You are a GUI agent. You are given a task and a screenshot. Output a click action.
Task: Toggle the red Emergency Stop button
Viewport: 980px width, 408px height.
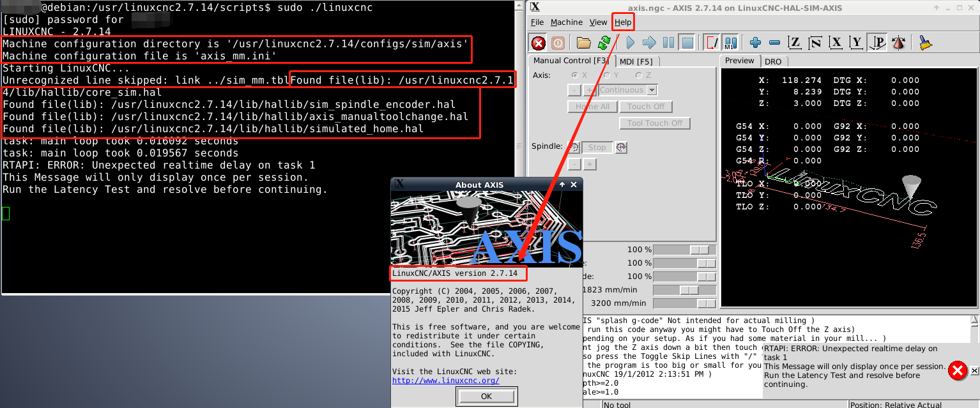[x=539, y=43]
